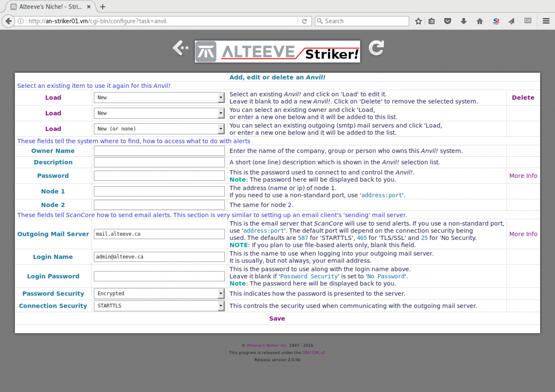The image size is (555, 392).
Task: Open the 'New (or none)' mail server dropdown
Action: [x=159, y=129]
